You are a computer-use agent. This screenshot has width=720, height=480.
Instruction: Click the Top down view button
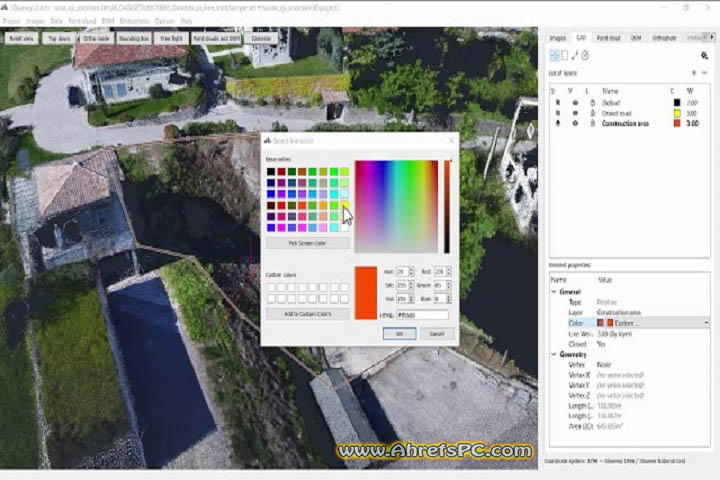tap(59, 38)
